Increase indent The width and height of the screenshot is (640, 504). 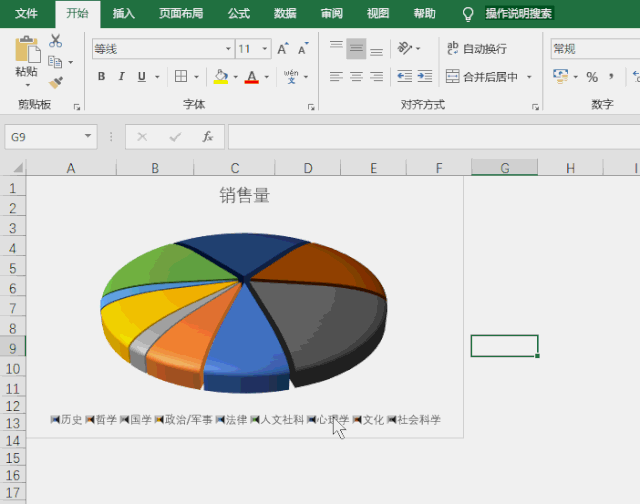pyautogui.click(x=425, y=77)
